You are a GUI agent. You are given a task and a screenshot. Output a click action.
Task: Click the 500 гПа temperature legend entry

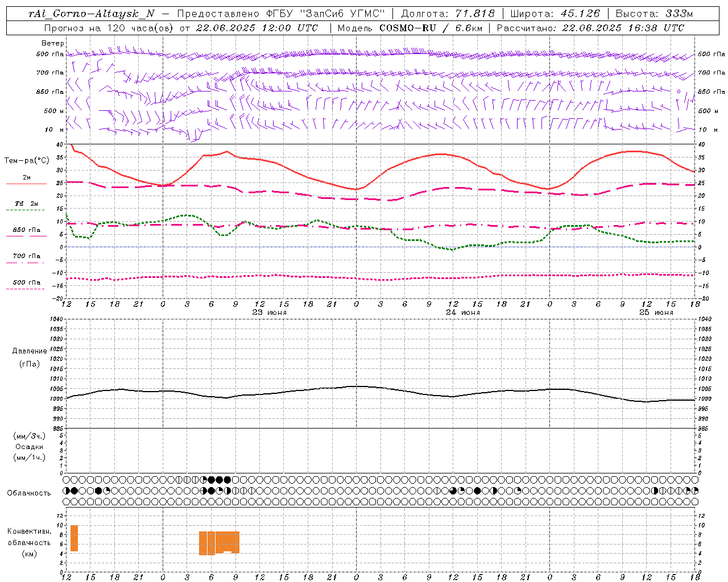click(27, 282)
